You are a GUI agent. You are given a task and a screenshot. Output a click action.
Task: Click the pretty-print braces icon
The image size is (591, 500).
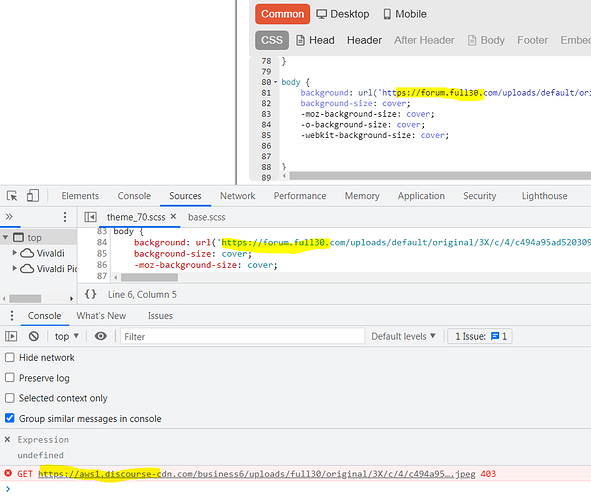coord(90,294)
